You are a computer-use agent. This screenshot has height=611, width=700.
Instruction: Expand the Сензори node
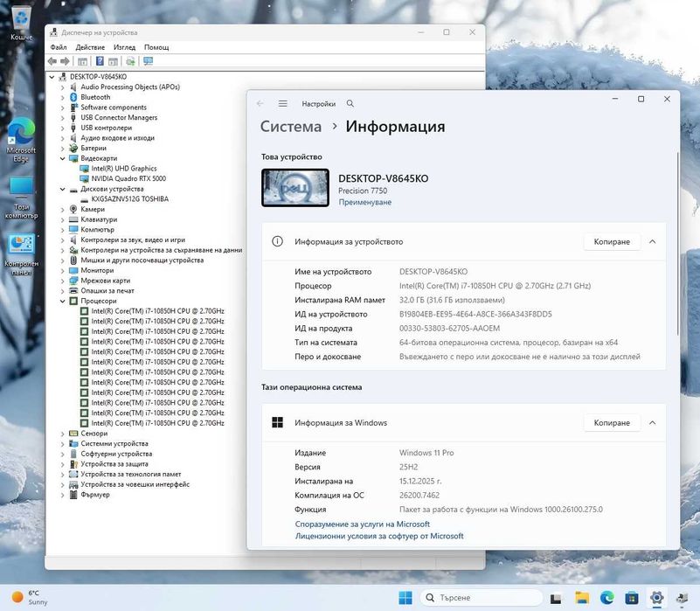coord(63,434)
